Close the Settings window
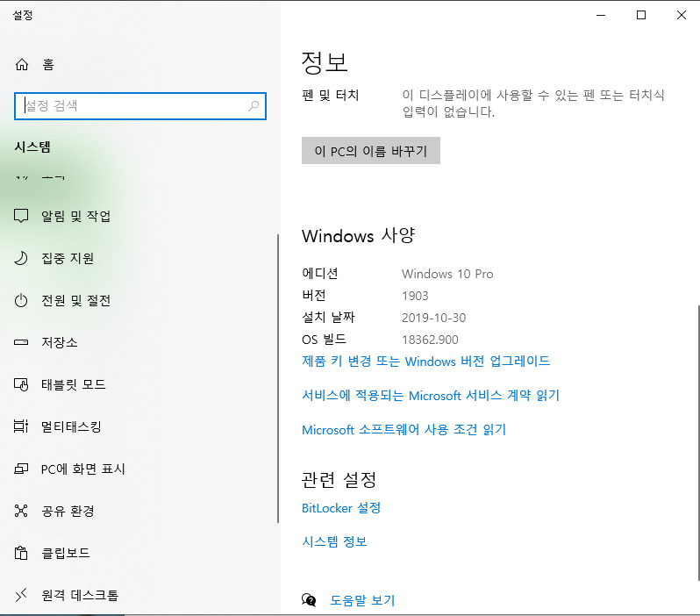Image resolution: width=700 pixels, height=616 pixels. click(682, 15)
